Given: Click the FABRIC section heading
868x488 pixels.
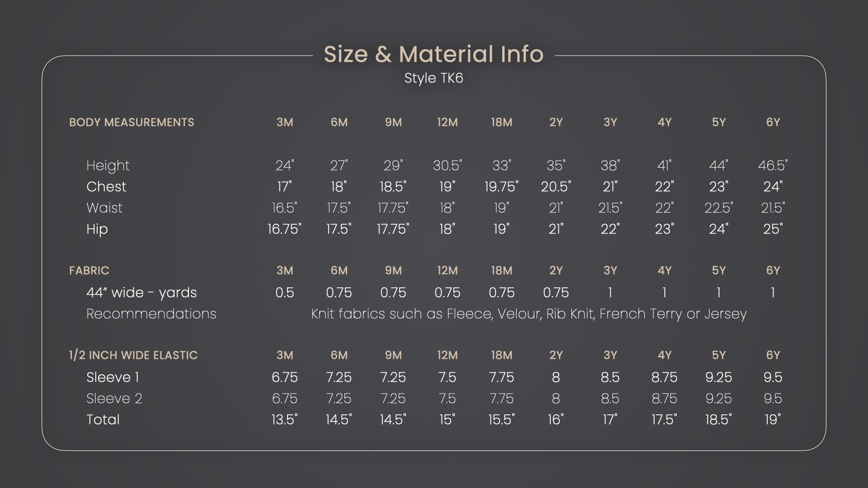Looking at the screenshot, I should pos(89,271).
